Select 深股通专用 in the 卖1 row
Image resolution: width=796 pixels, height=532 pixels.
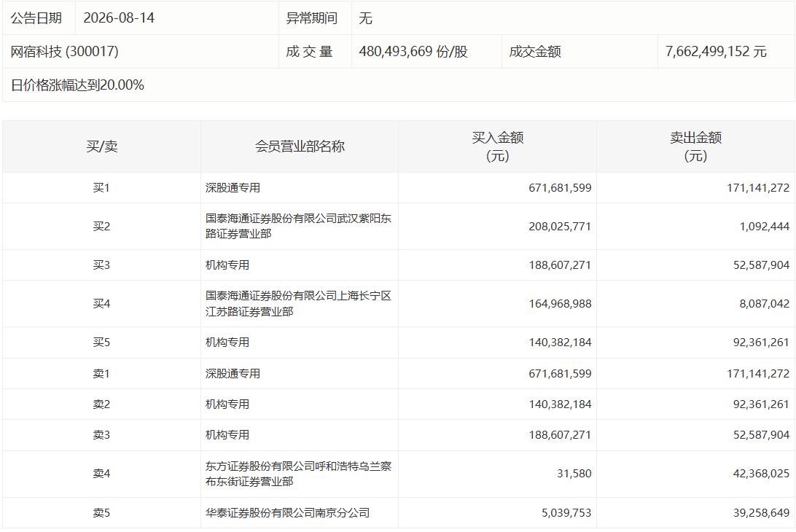click(x=233, y=374)
